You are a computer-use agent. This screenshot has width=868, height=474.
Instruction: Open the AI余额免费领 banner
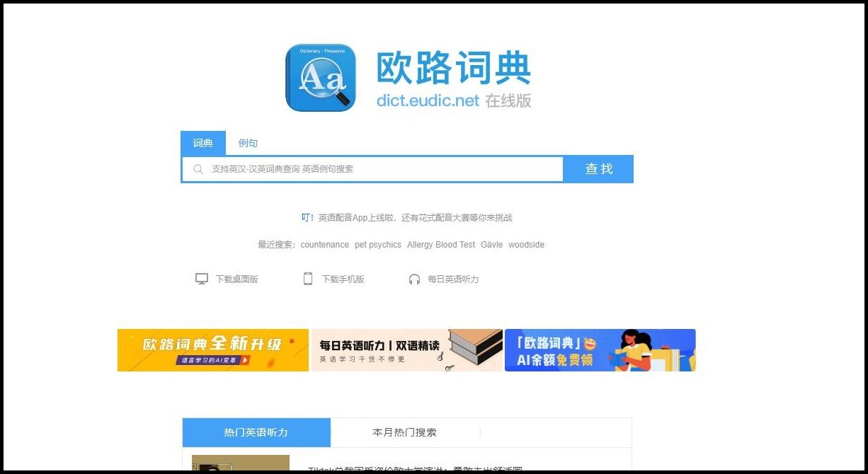tap(600, 349)
